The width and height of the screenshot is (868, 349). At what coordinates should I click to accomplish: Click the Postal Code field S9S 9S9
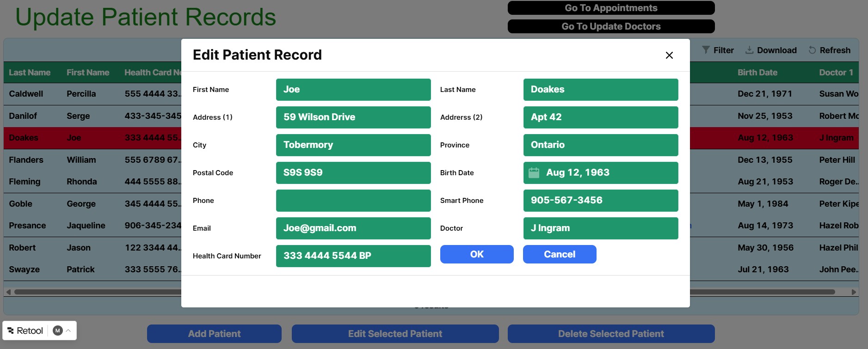point(353,173)
